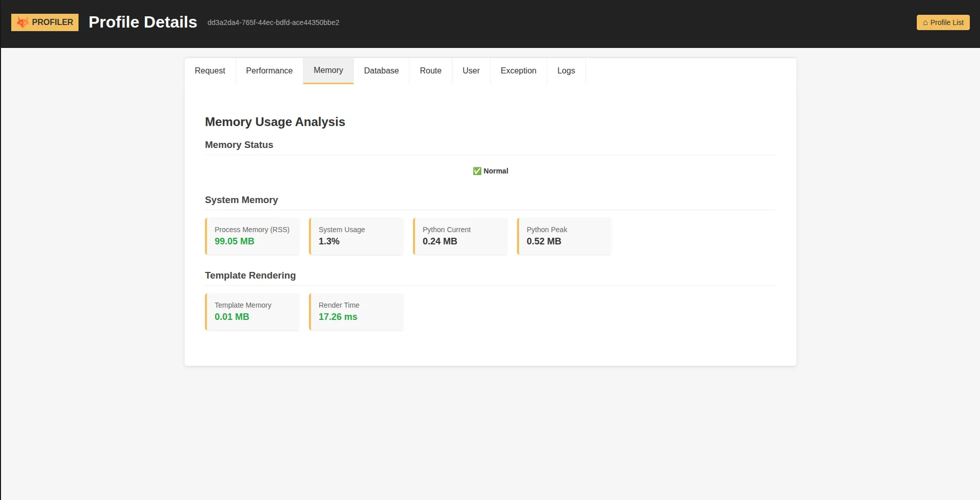The height and width of the screenshot is (500, 980).
Task: Click the Profile Details heading
Action: (x=143, y=22)
